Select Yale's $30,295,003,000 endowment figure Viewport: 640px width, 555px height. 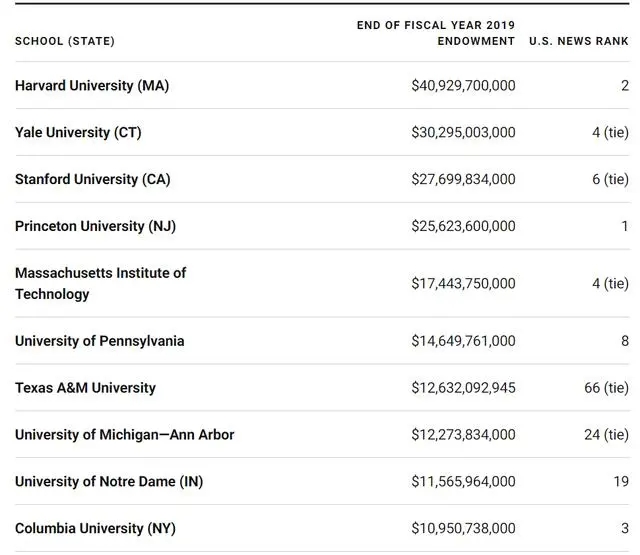463,132
